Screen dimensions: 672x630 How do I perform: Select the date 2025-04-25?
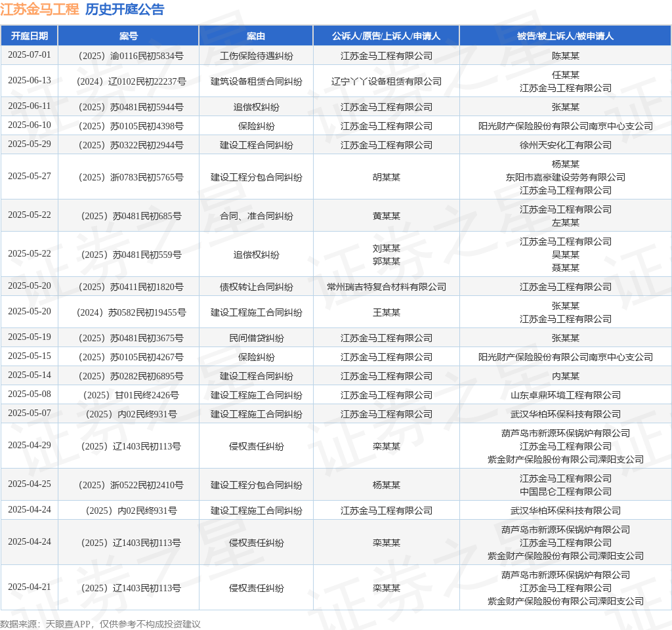tap(29, 484)
